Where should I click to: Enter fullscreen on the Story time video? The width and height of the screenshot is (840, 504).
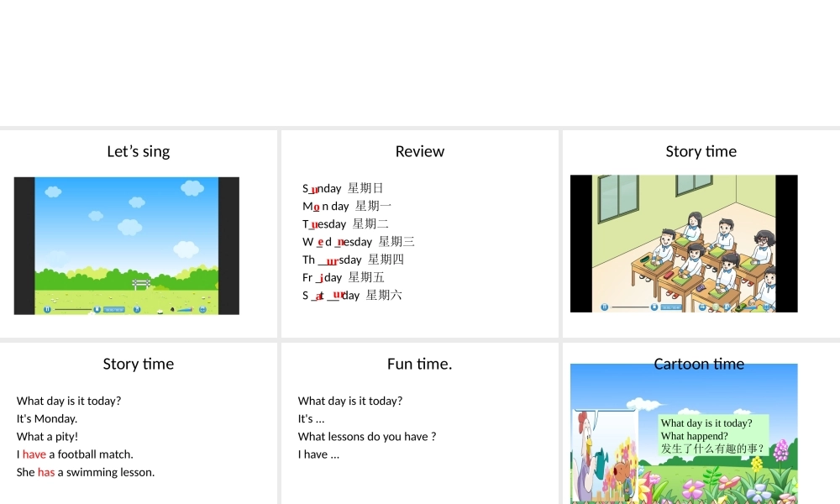coord(766,307)
